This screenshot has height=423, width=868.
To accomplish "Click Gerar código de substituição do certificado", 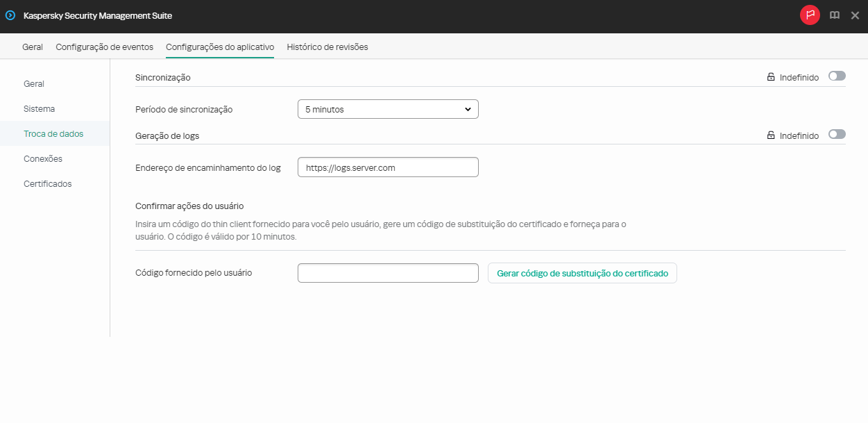I will click(582, 273).
